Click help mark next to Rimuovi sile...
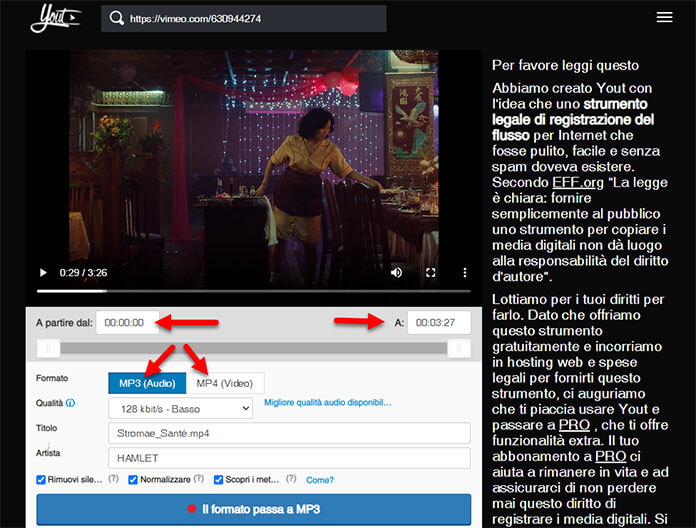Image resolution: width=696 pixels, height=528 pixels. (114, 479)
